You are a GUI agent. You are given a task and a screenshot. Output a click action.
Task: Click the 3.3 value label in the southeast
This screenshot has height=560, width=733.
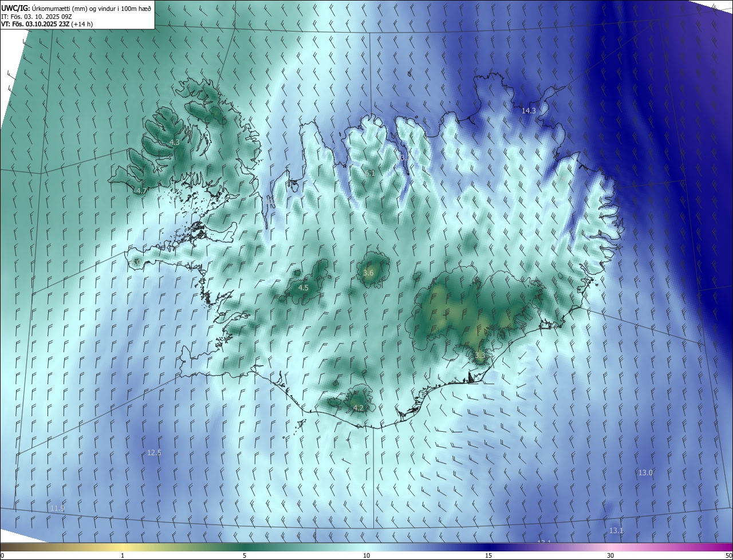click(x=480, y=355)
